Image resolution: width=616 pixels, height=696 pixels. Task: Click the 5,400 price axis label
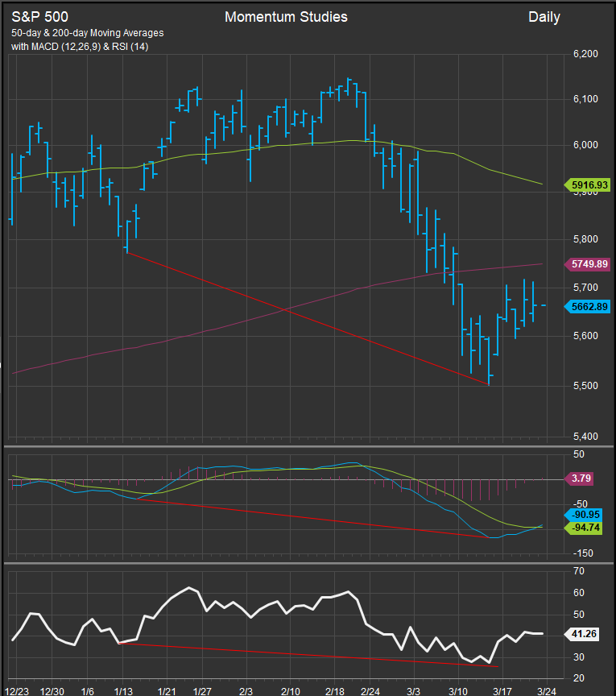click(x=586, y=437)
